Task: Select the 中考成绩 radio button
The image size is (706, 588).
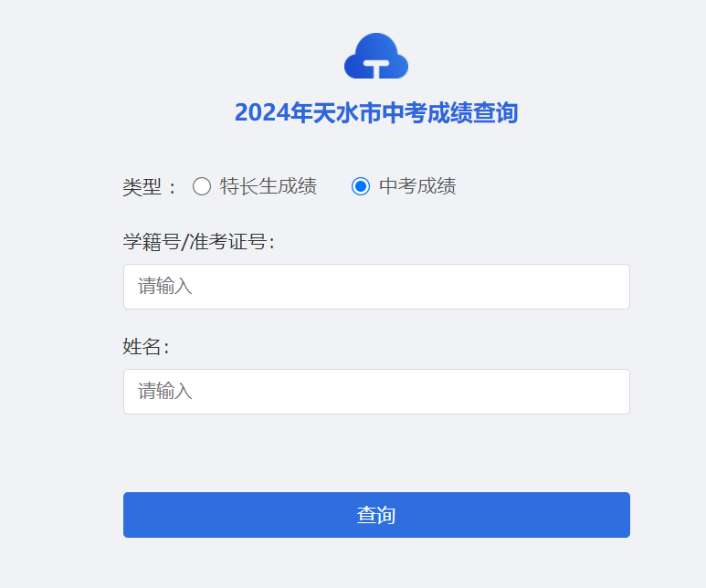Action: 361,186
